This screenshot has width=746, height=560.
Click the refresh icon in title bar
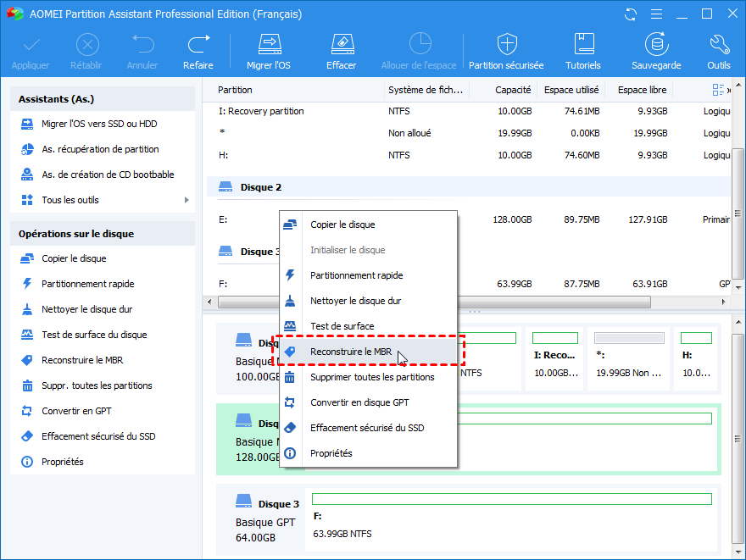(x=631, y=14)
